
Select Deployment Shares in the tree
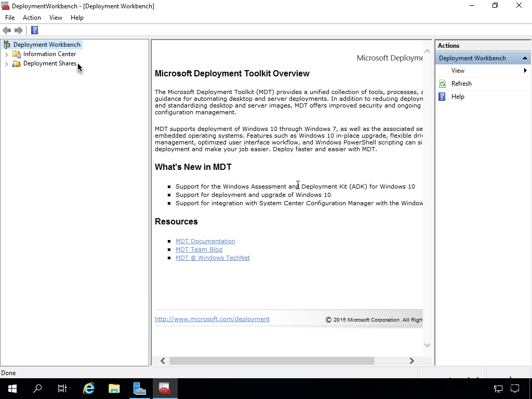click(49, 63)
